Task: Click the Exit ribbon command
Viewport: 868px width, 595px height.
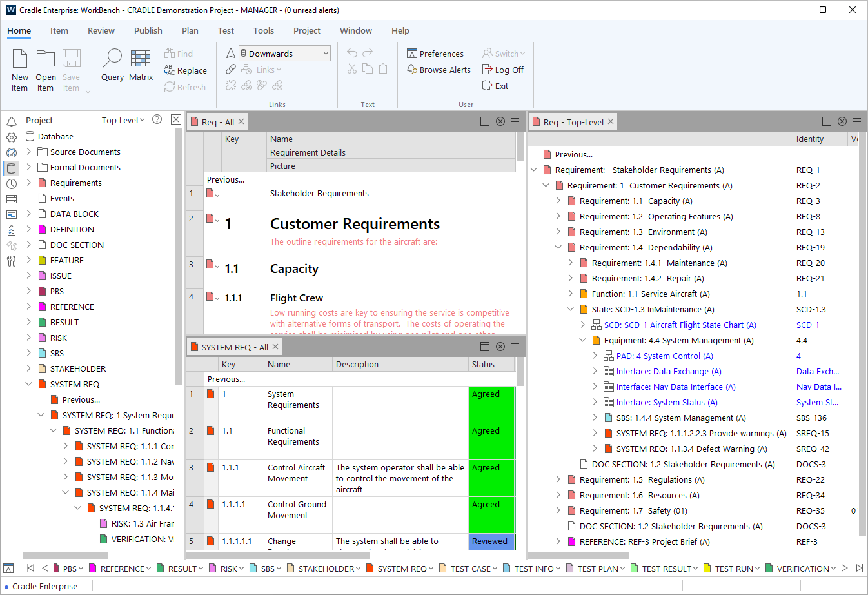Action: [495, 86]
